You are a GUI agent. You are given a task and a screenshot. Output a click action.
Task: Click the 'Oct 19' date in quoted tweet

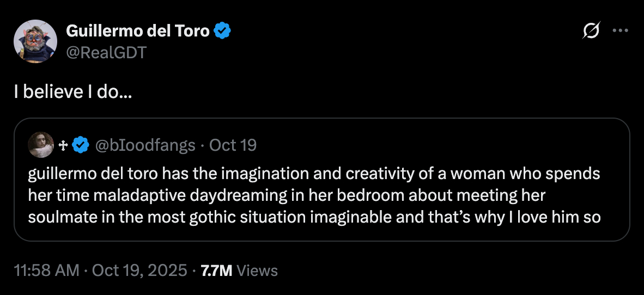coord(233,145)
